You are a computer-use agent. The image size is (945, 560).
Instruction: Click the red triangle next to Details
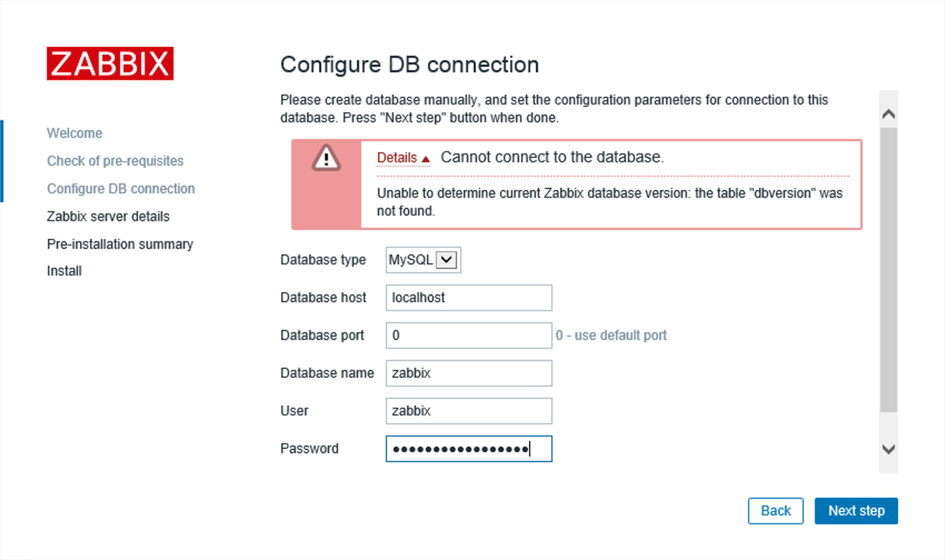425,157
